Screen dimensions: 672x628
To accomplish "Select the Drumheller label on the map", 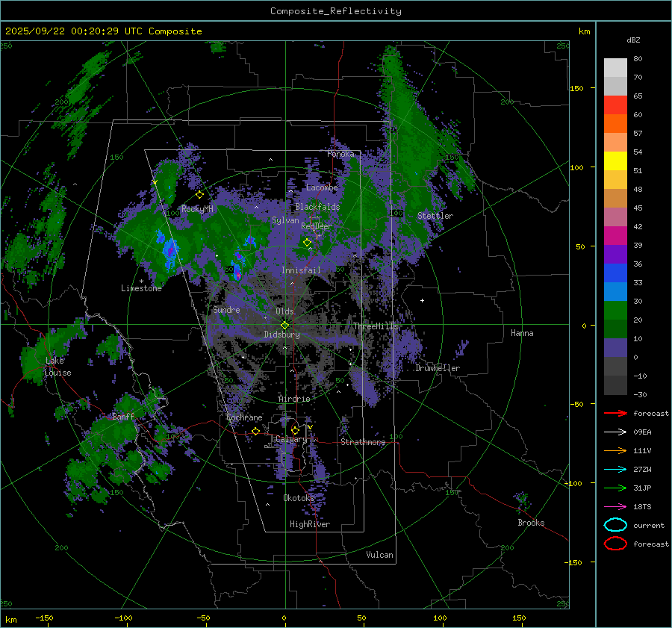I will (438, 368).
